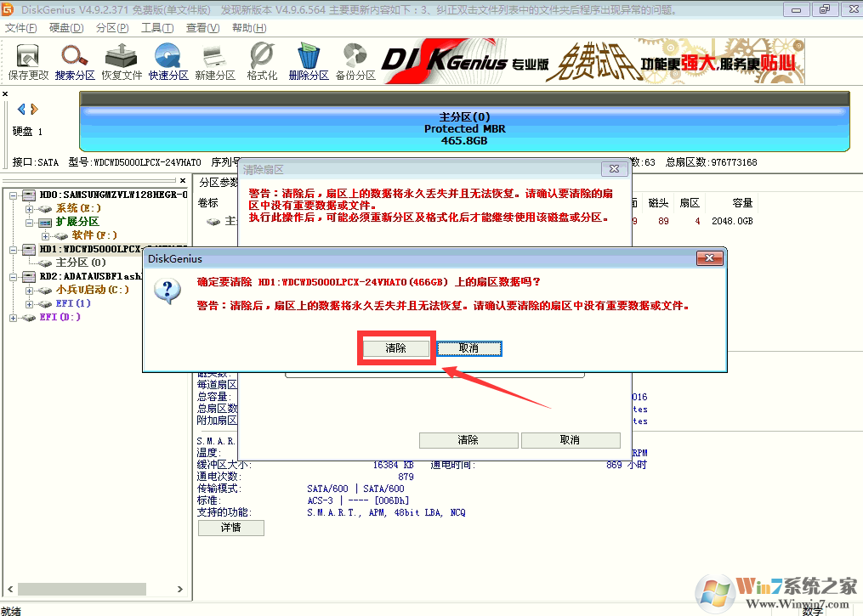Select 扩展分区 in the disk tree
This screenshot has width=863, height=616.
pyautogui.click(x=77, y=222)
